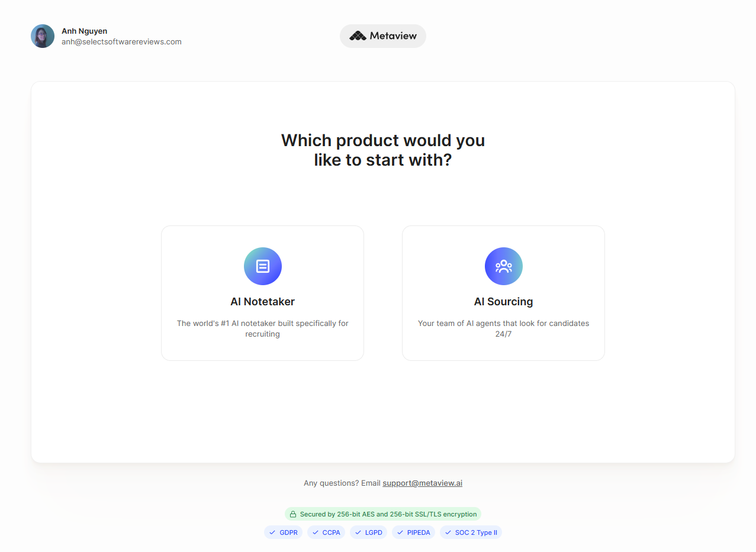756x552 pixels.
Task: Select the AI Sourcing people icon
Action: point(504,266)
